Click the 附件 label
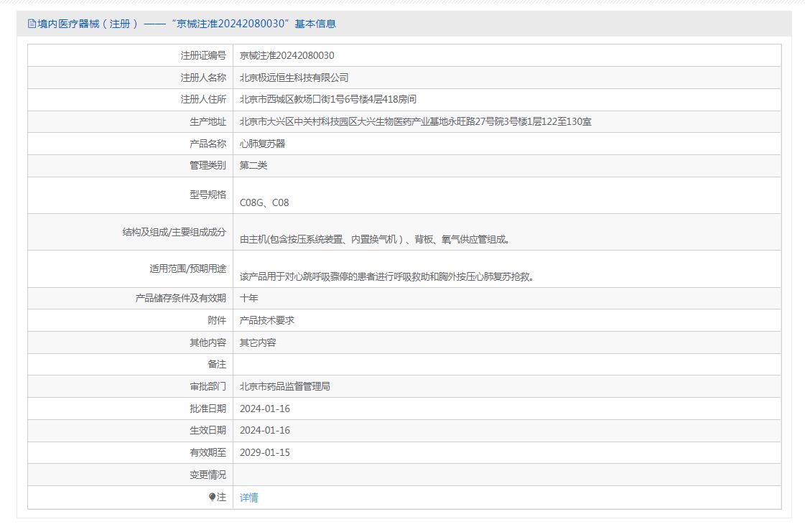This screenshot has height=532, width=805. tap(217, 320)
